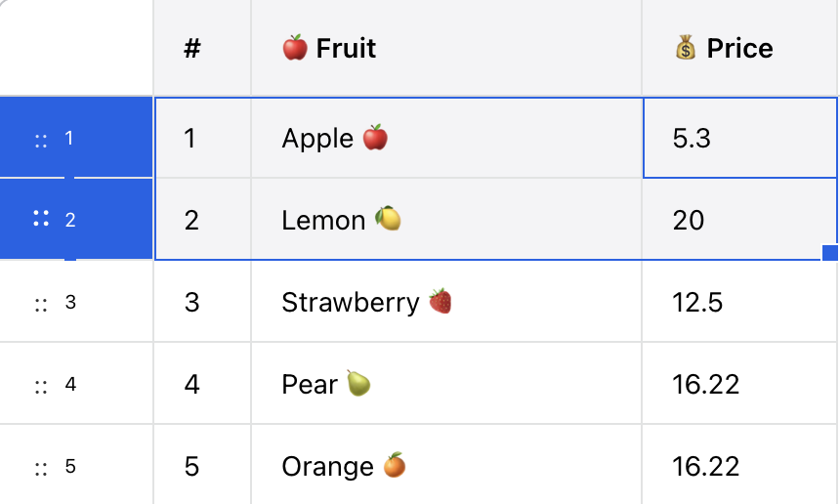
Task: Click the Orange fruit cell
Action: pyautogui.click(x=445, y=466)
